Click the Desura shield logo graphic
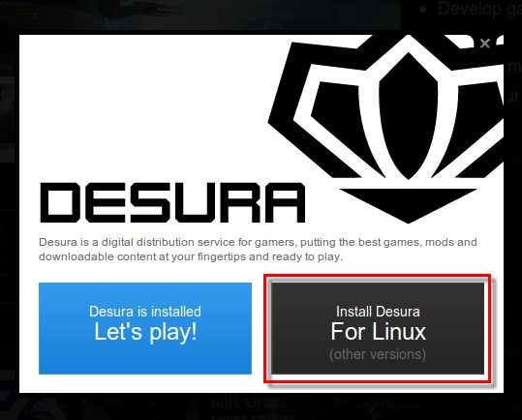The width and height of the screenshot is (522, 420). (386, 129)
